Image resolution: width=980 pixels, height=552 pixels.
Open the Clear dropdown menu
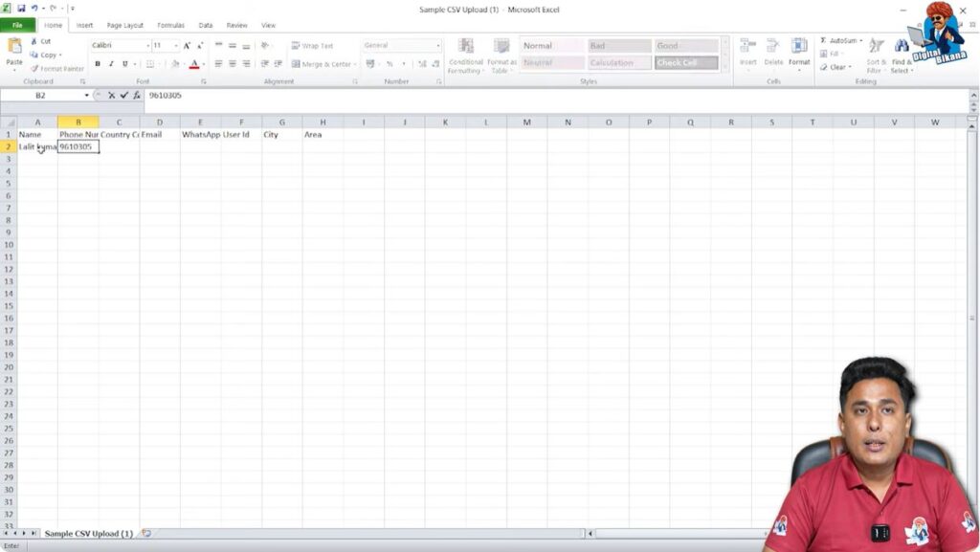click(835, 67)
